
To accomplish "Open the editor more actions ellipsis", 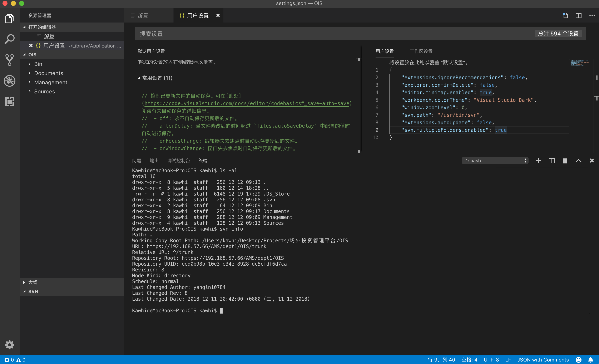I will click(592, 15).
